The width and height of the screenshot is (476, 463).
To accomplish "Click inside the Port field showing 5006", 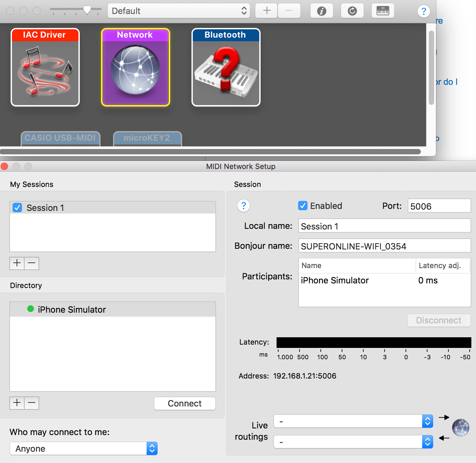I will pyautogui.click(x=439, y=206).
